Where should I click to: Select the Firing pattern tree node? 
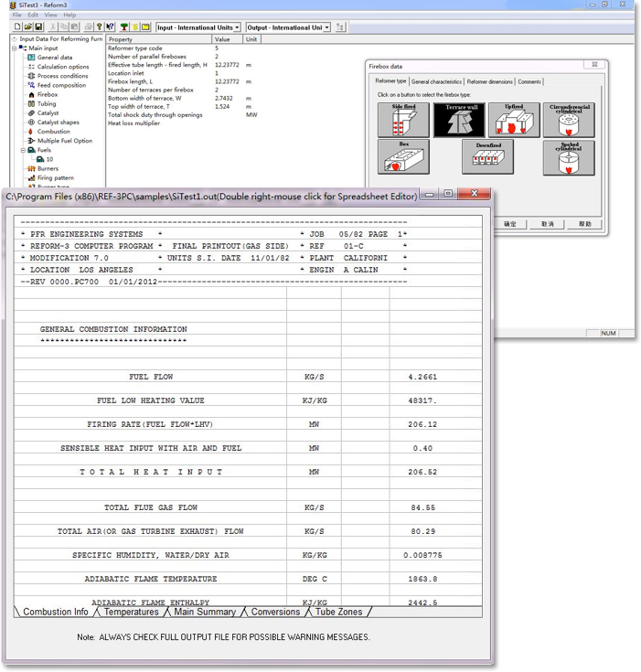click(x=55, y=178)
